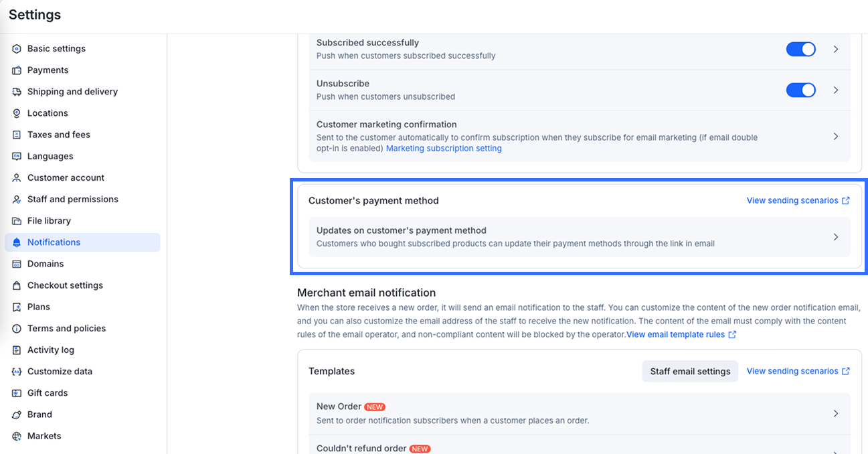Click the Checkout settings bag icon

coord(17,285)
